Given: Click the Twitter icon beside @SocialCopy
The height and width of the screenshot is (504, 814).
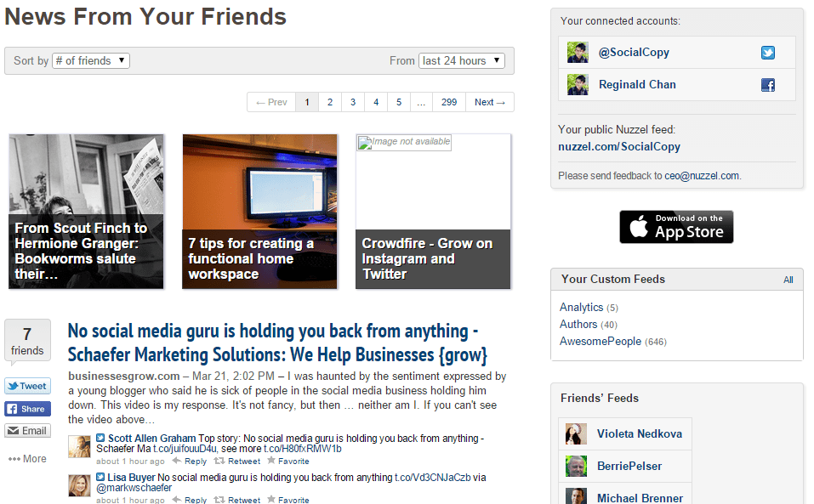Looking at the screenshot, I should pyautogui.click(x=768, y=53).
